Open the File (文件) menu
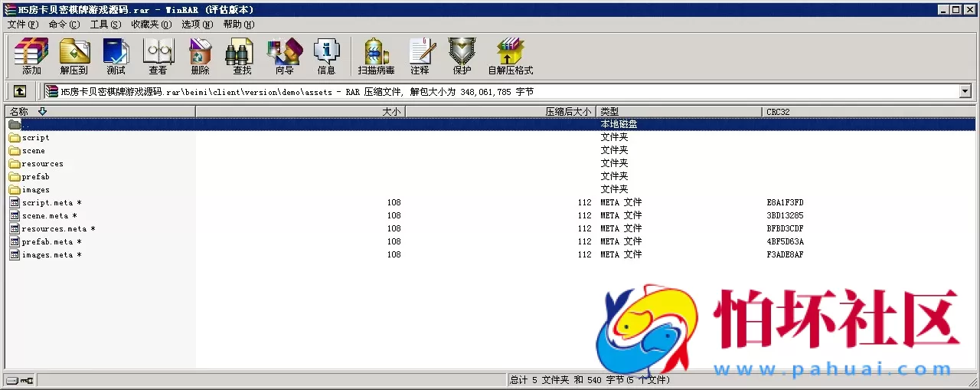Screen dimensions: 980x390 click(x=22, y=25)
